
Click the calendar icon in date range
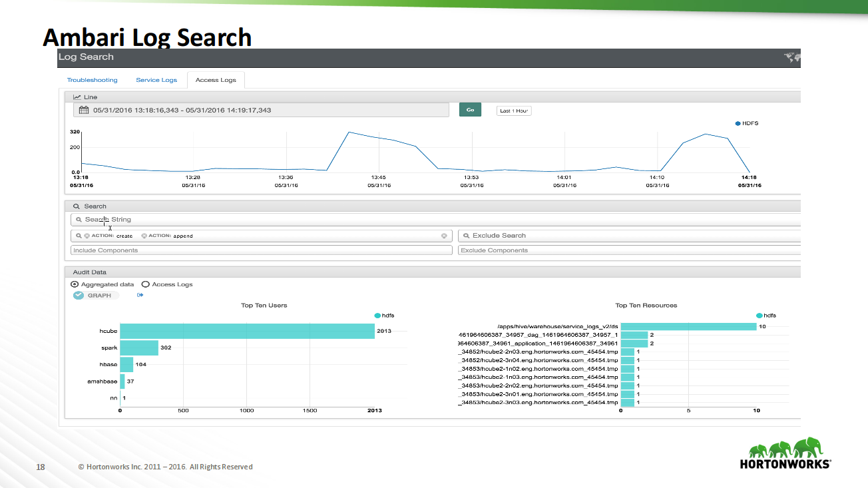84,111
